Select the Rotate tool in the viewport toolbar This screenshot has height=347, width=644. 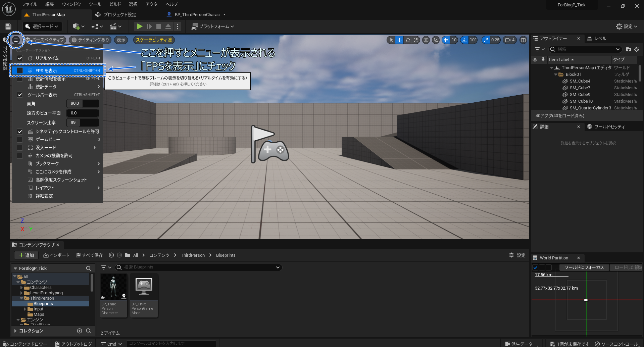coord(408,40)
